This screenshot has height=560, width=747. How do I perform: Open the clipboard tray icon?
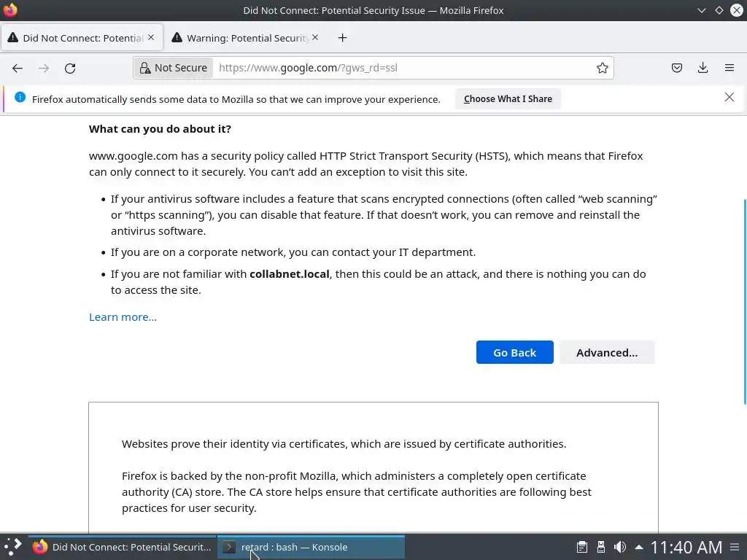(x=581, y=547)
